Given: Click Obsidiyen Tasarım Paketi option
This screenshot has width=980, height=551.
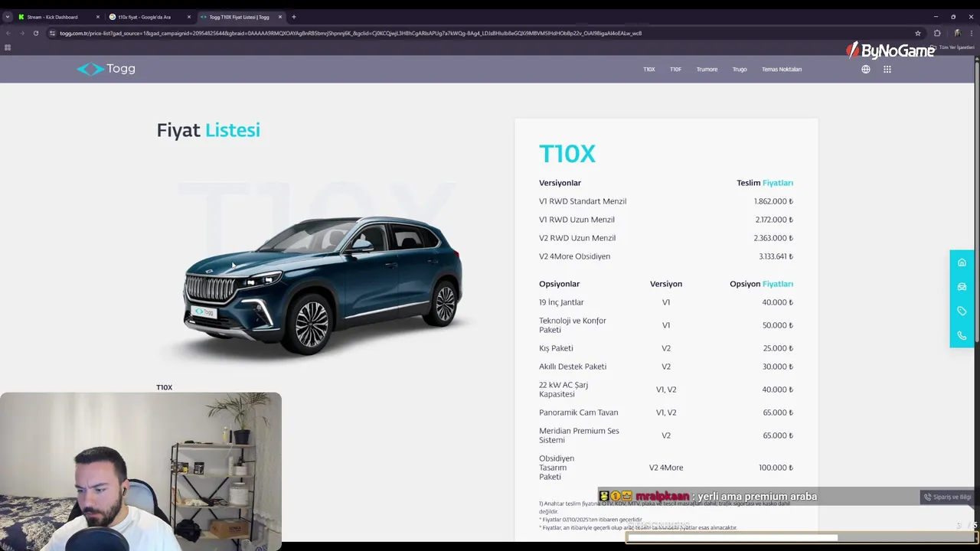Looking at the screenshot, I should 557,468.
